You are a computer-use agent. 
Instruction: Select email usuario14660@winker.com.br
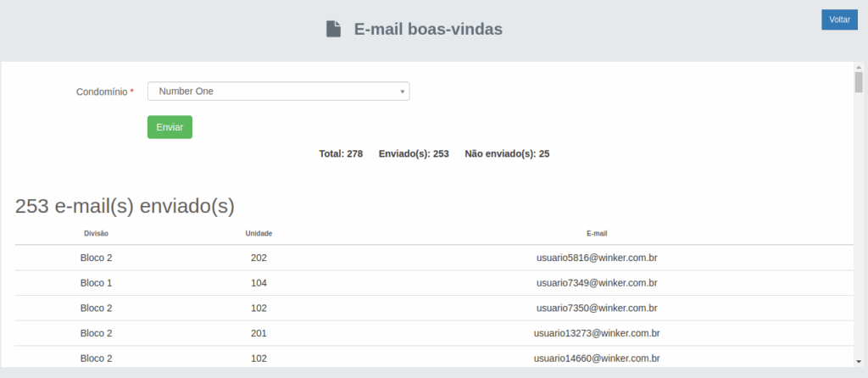click(597, 359)
